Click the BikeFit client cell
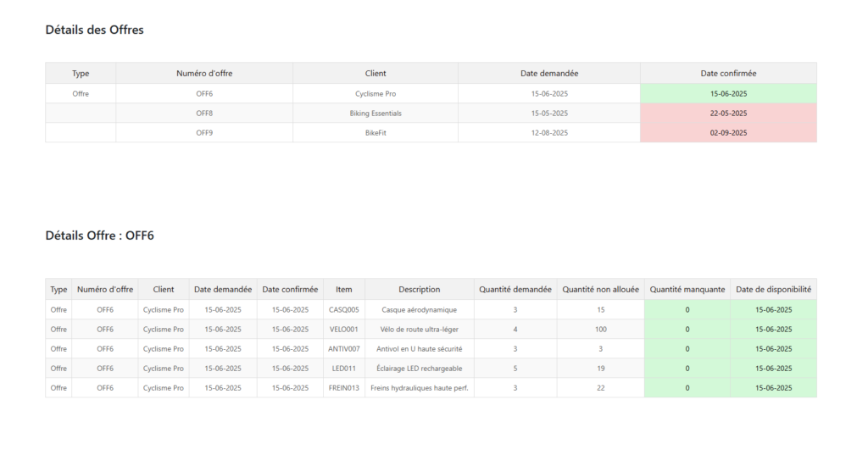The image size is (868, 466). (x=376, y=132)
